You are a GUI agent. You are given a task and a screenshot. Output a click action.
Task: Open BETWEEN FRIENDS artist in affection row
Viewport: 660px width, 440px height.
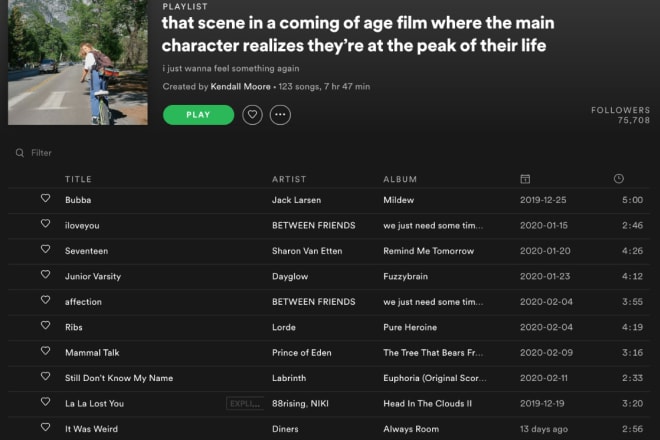click(x=314, y=302)
